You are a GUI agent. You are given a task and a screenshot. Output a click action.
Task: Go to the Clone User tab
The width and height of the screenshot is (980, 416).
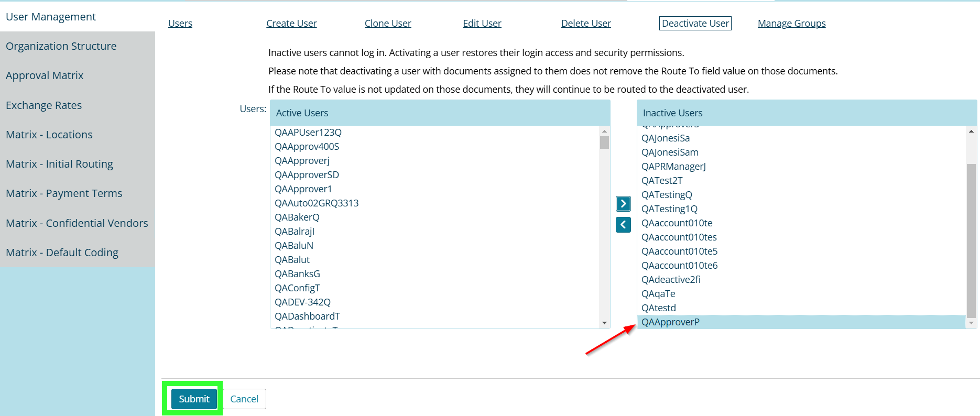point(388,24)
